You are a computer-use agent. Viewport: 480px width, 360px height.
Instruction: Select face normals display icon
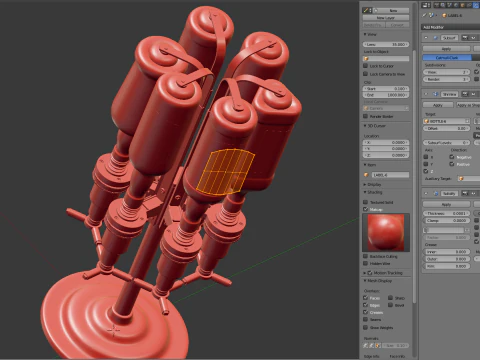(x=378, y=346)
